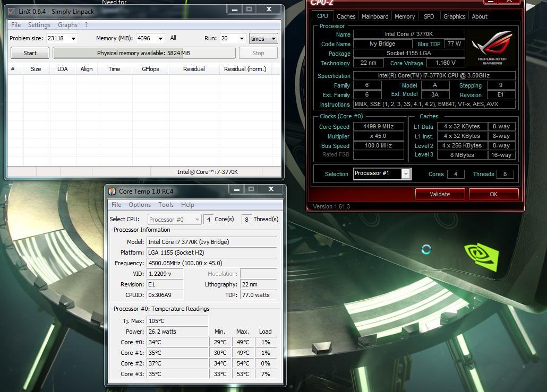This screenshot has height=392, width=547.
Task: Click the LinX app icon in title bar
Action: click(12, 12)
